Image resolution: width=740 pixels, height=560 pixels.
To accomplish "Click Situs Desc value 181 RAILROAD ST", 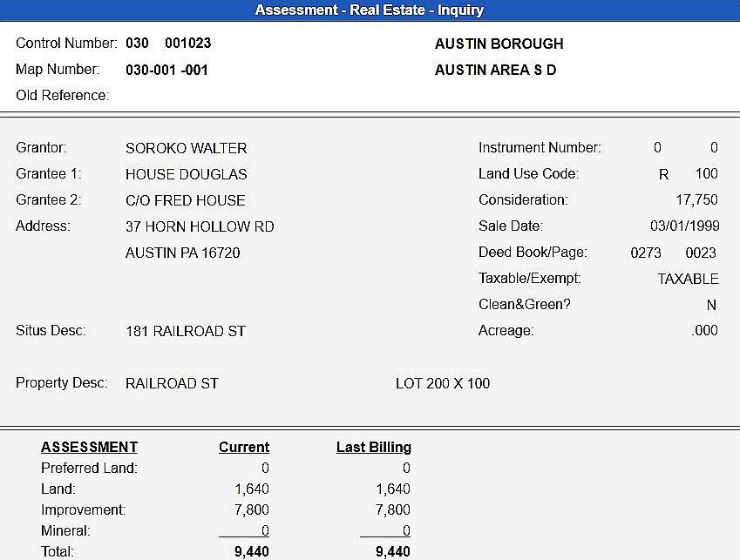I will click(185, 331).
